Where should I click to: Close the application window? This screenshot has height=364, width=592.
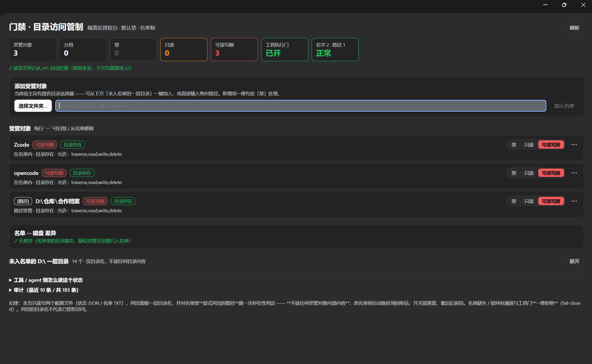coord(583,5)
